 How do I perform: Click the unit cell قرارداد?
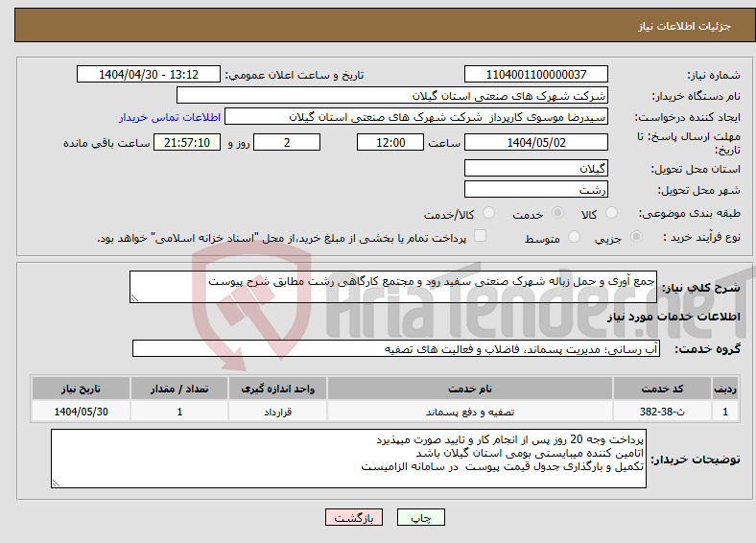coord(277,412)
